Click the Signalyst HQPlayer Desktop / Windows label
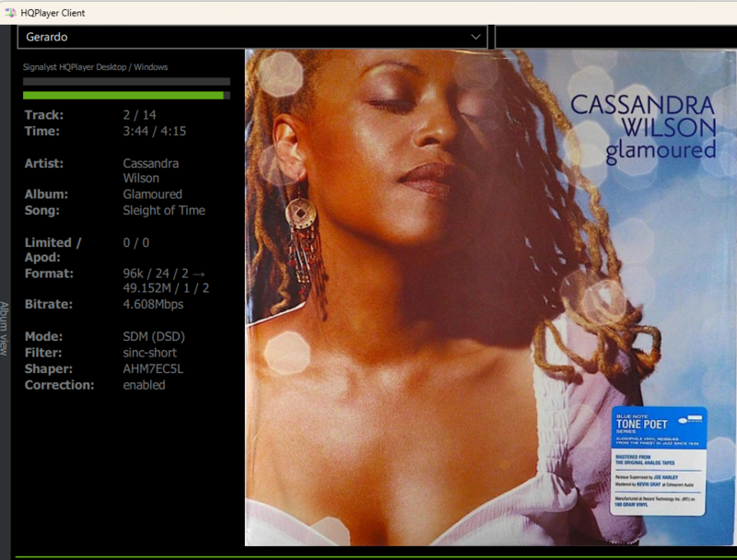This screenshot has width=737, height=560. pos(95,67)
